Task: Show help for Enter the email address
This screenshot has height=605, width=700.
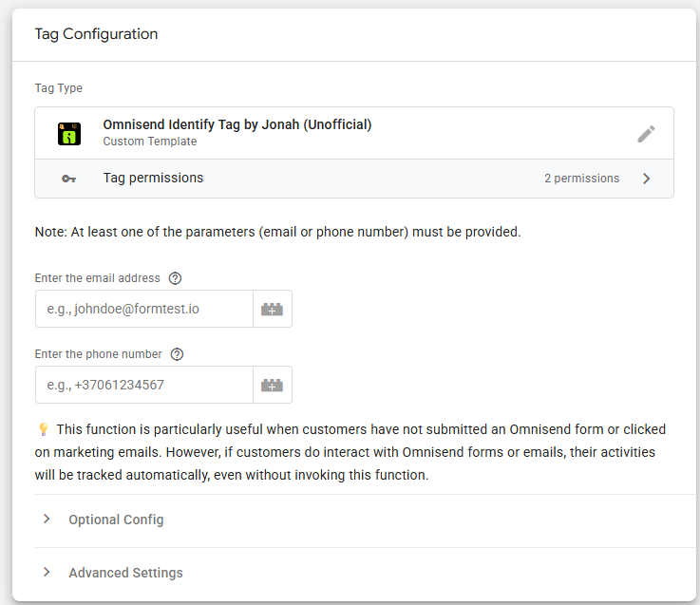Action: 175,278
